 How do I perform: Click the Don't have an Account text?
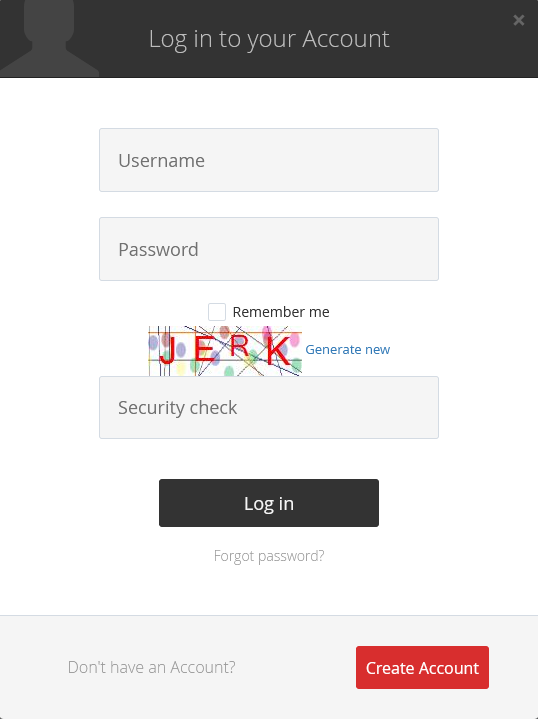151,667
